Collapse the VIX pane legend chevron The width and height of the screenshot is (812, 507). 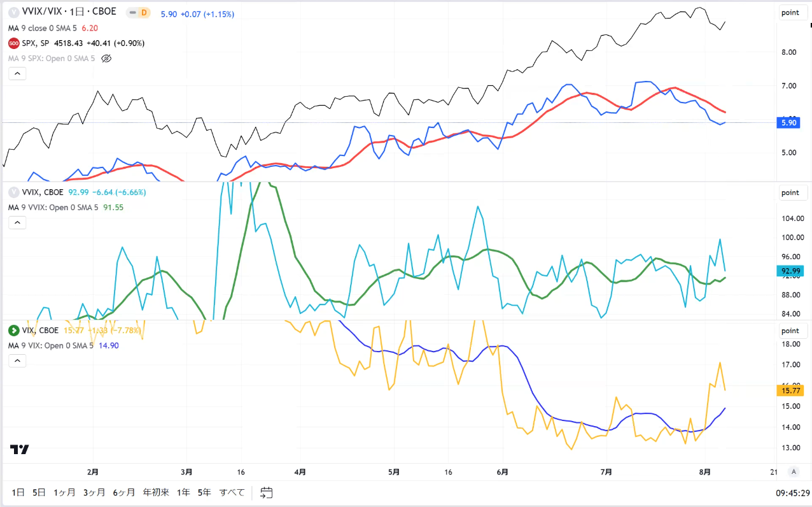pyautogui.click(x=17, y=361)
